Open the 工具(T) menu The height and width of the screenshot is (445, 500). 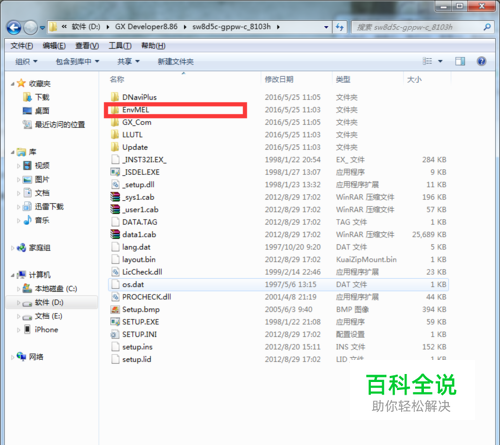120,46
